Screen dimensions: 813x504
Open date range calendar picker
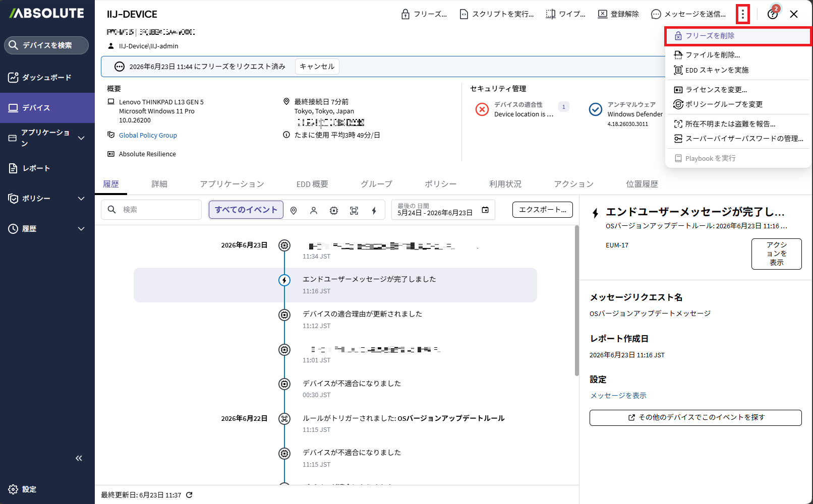point(485,210)
